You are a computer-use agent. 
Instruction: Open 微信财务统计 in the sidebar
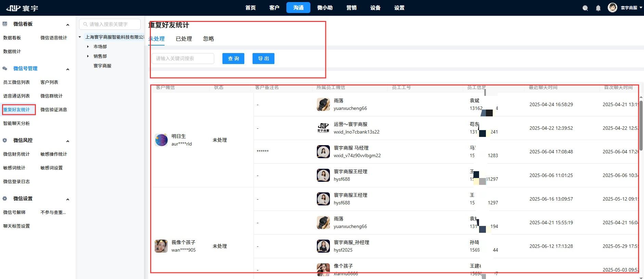16,154
